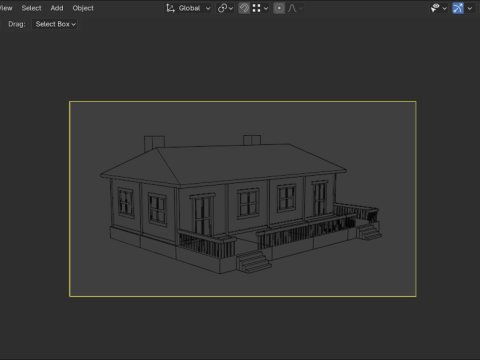This screenshot has height=360, width=480.
Task: Open the View menu
Action: click(x=6, y=8)
